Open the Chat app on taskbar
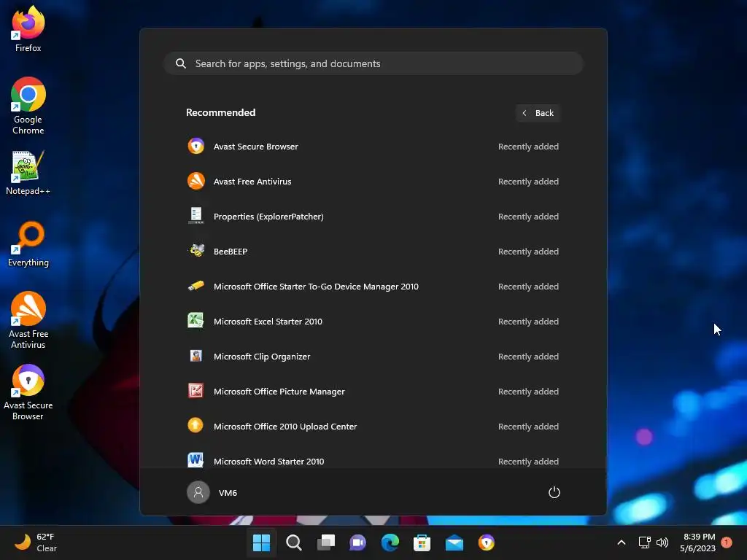Viewport: 747px width, 560px height. 357,542
